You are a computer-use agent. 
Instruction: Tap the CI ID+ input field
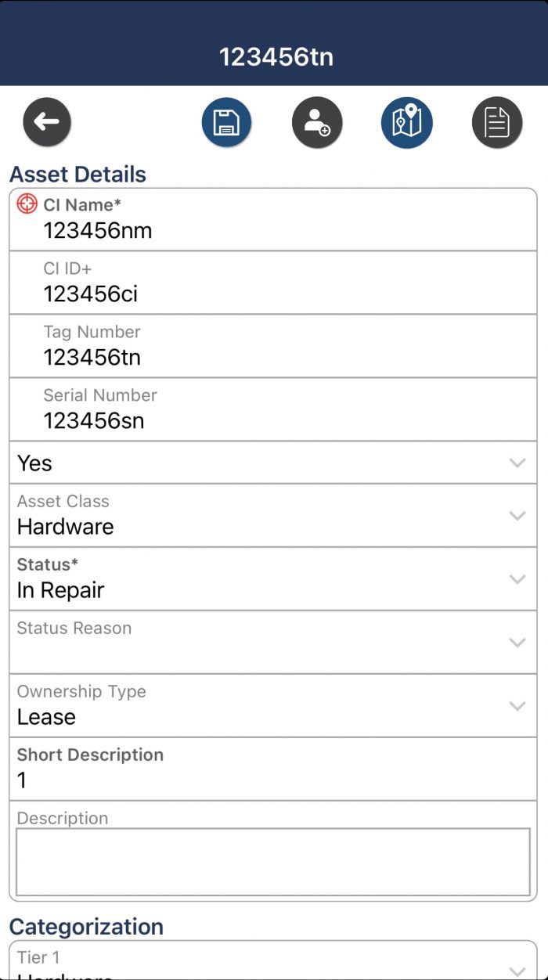click(x=274, y=294)
